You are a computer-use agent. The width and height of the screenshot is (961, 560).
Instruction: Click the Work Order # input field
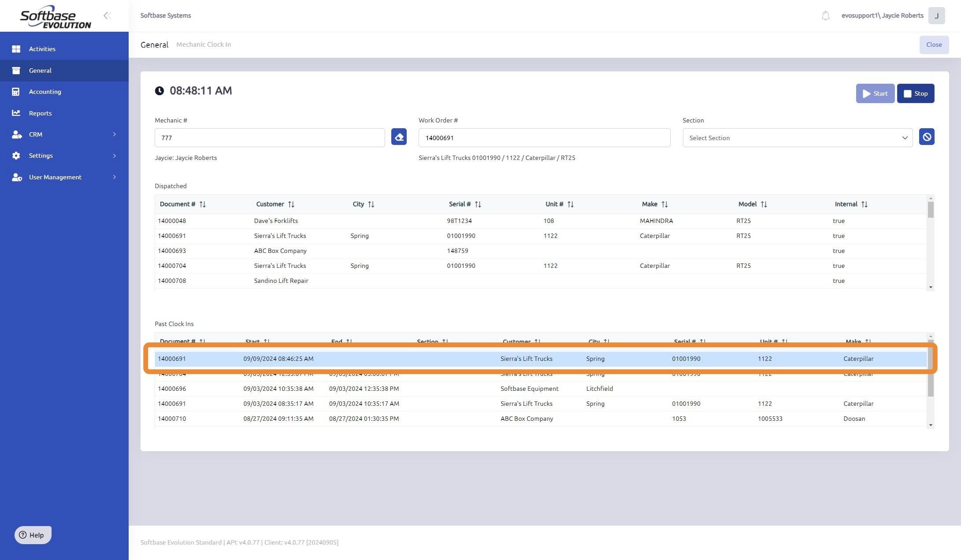tap(544, 138)
